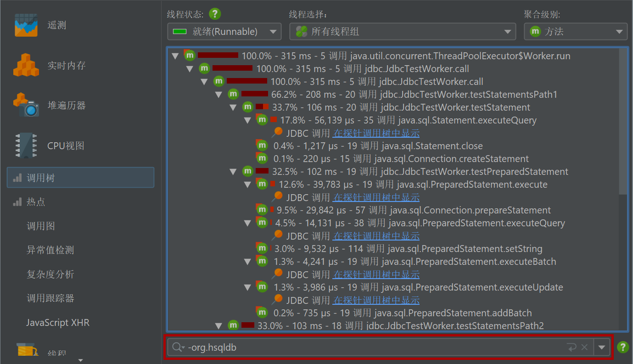Collapse the testStatementsPath2 node
Image resolution: width=633 pixels, height=364 pixels.
point(218,326)
